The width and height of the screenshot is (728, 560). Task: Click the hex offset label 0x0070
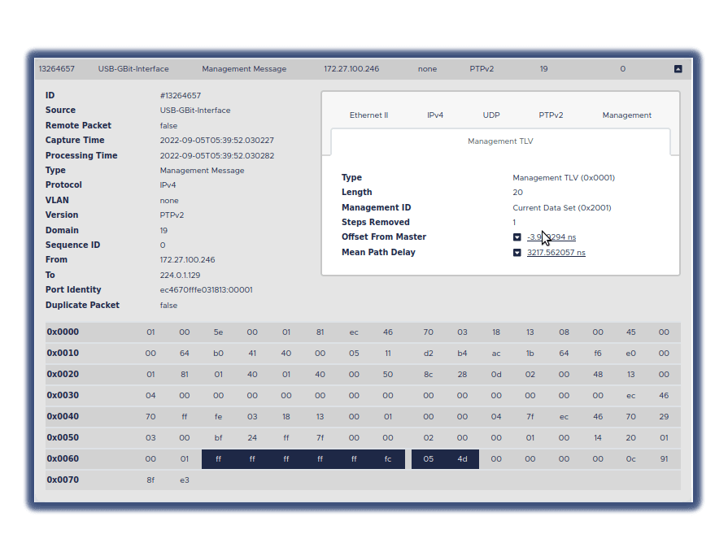pos(63,480)
